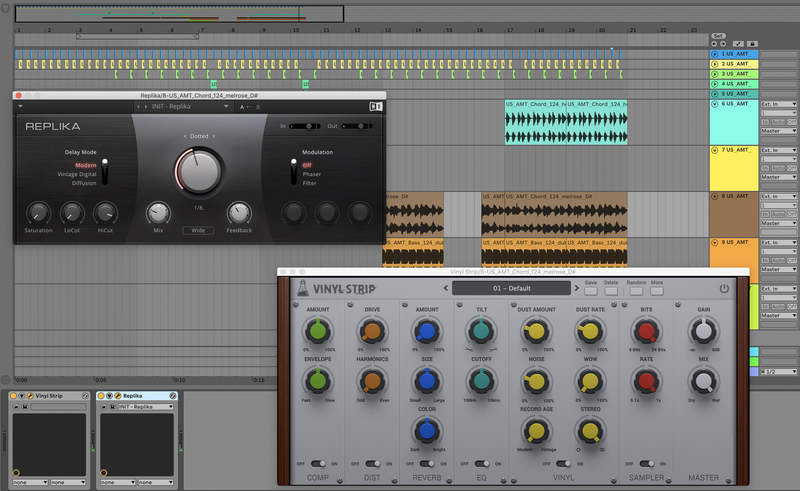
Task: Click the Vinyl Strip flask logo
Action: point(303,288)
